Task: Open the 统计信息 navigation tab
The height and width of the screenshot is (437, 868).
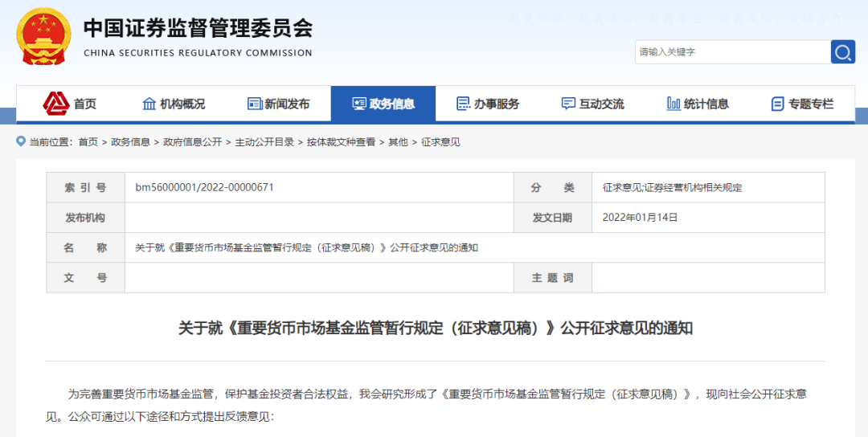Action: coord(698,104)
